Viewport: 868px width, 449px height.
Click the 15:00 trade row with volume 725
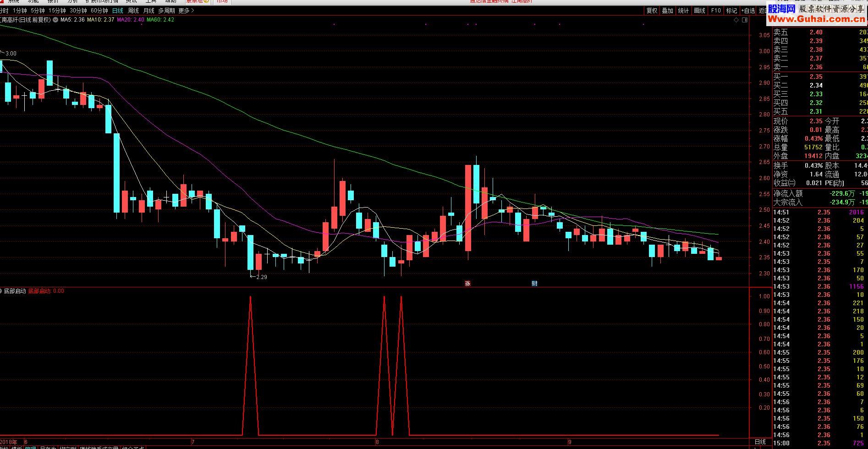820,443
